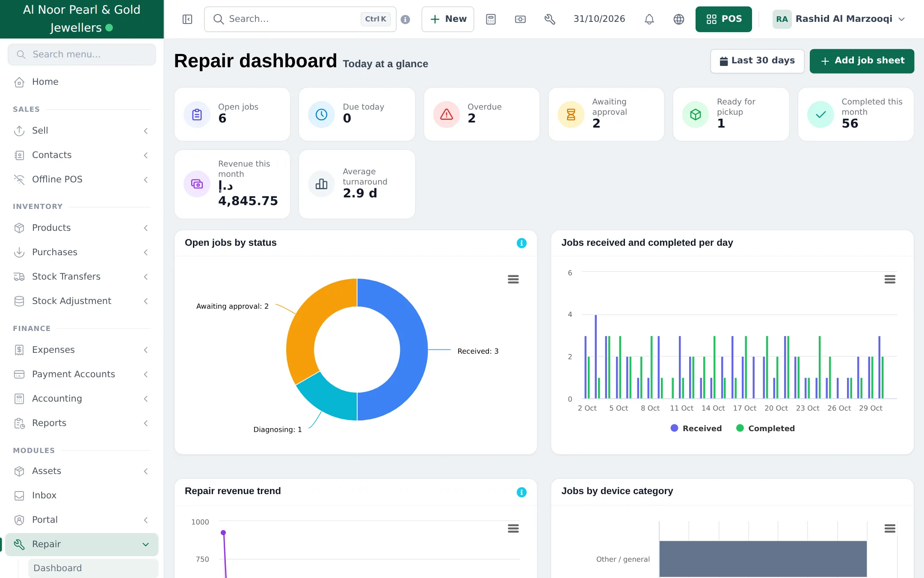Expand the Contacts menu
924x578 pixels.
click(x=82, y=155)
